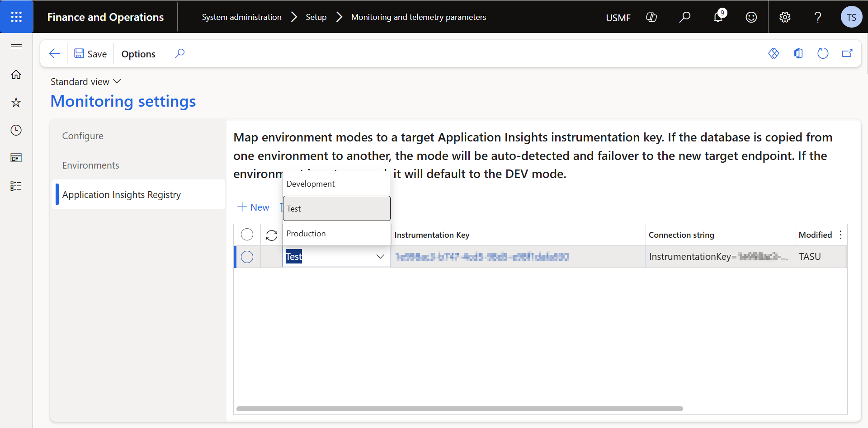The image size is (868, 428).
Task: Open the TS user account avatar
Action: coord(851,17)
